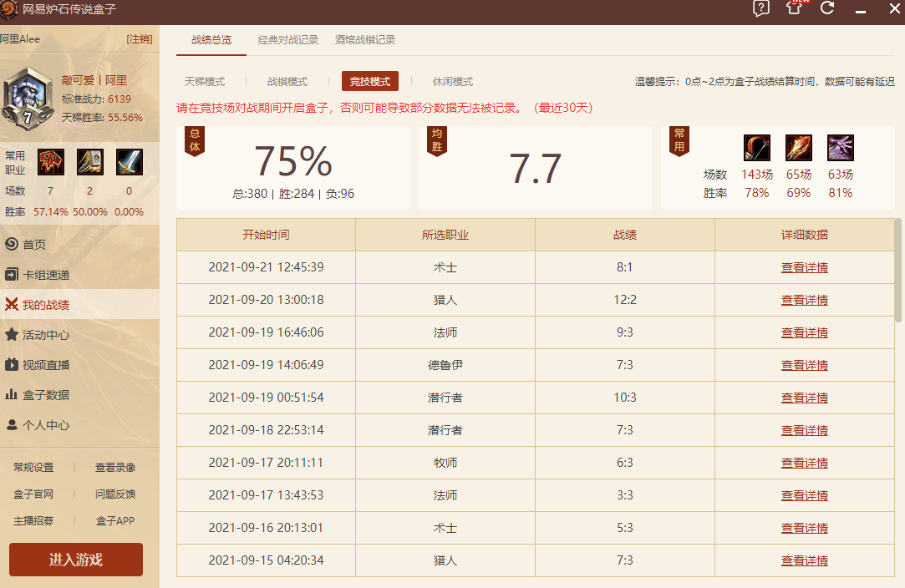The image size is (905, 588).
Task: Click the 注销 logout link
Action: point(140,38)
